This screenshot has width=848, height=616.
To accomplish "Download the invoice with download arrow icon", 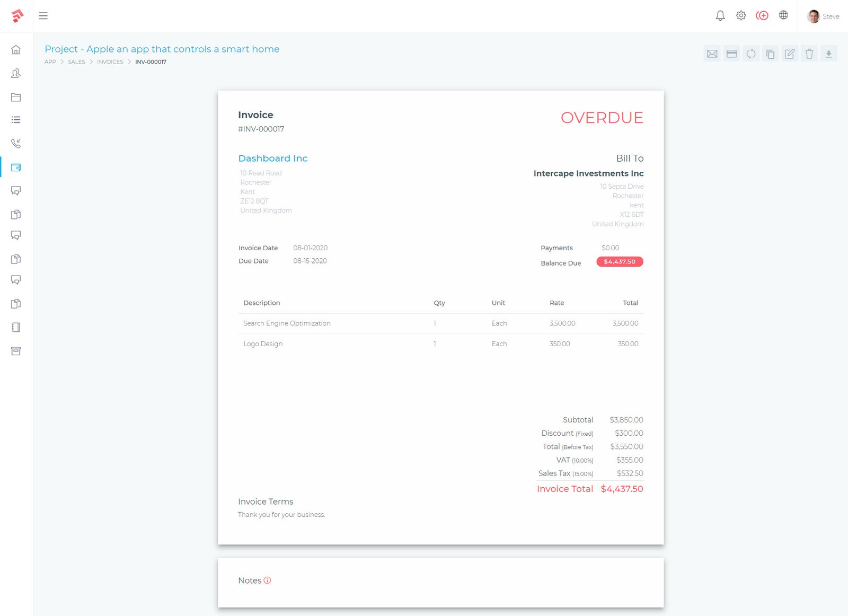I will click(x=828, y=54).
